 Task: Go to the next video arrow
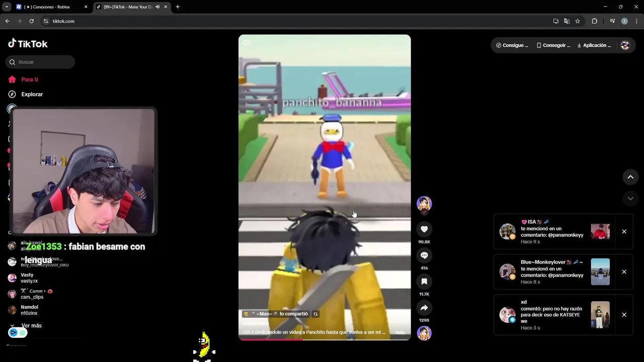click(x=630, y=199)
